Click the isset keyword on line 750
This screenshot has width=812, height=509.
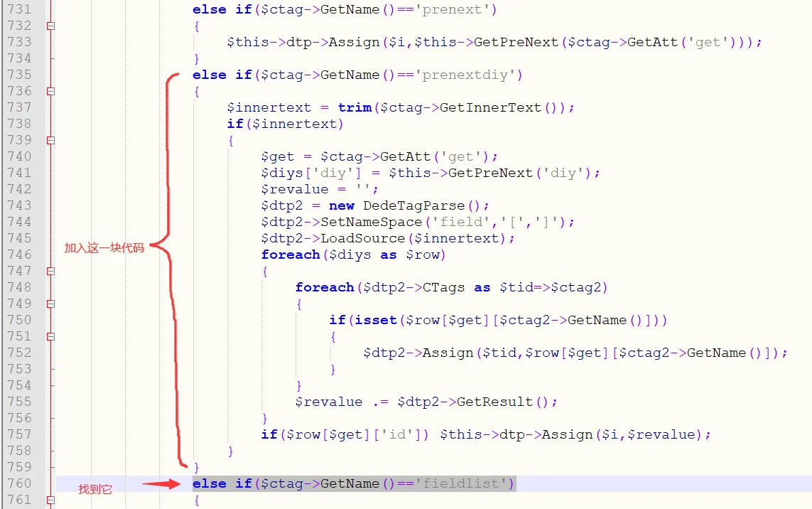375,321
